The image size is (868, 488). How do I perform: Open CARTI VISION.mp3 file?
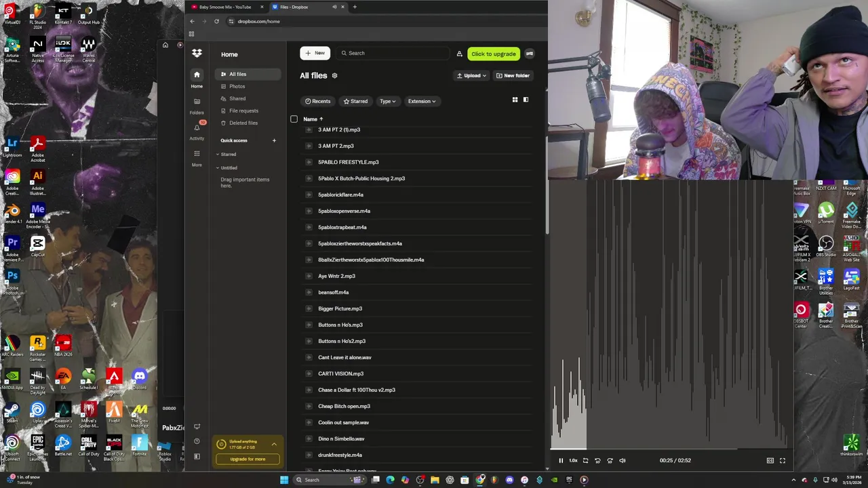click(340, 373)
